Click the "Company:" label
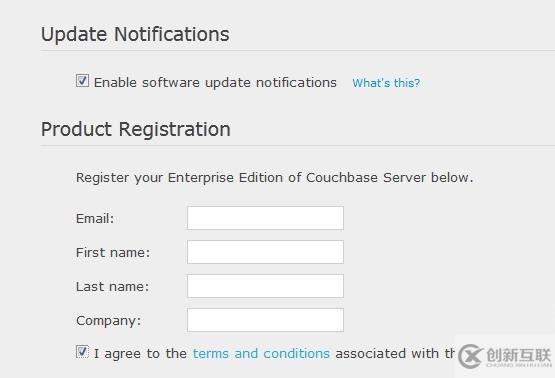 point(108,321)
